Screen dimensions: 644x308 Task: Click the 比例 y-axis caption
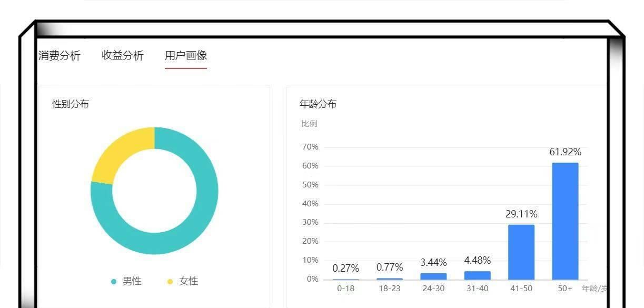309,124
